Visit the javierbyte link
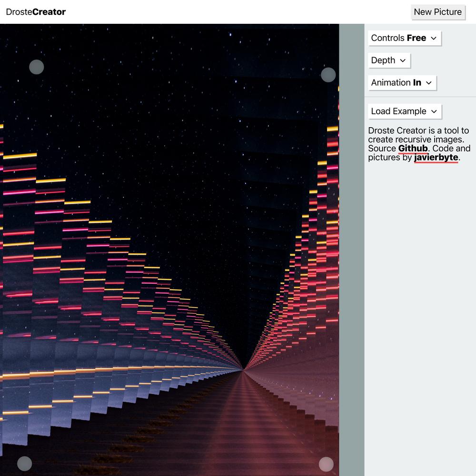The image size is (476, 476). point(436,158)
